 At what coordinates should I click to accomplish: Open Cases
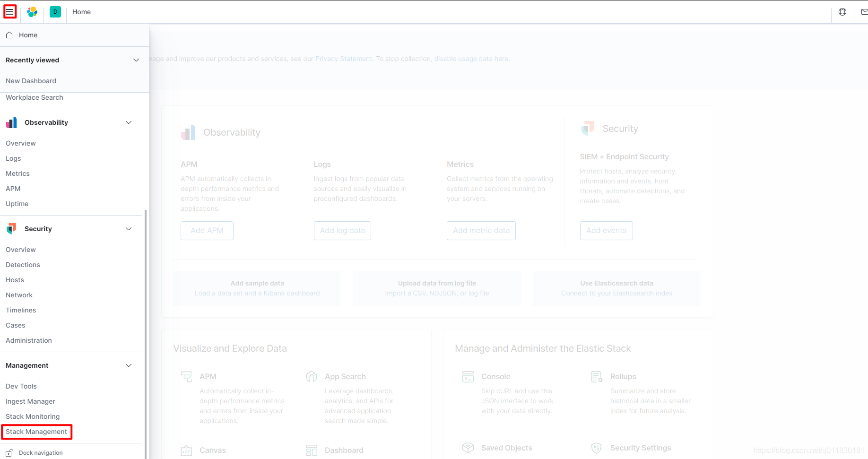point(15,325)
